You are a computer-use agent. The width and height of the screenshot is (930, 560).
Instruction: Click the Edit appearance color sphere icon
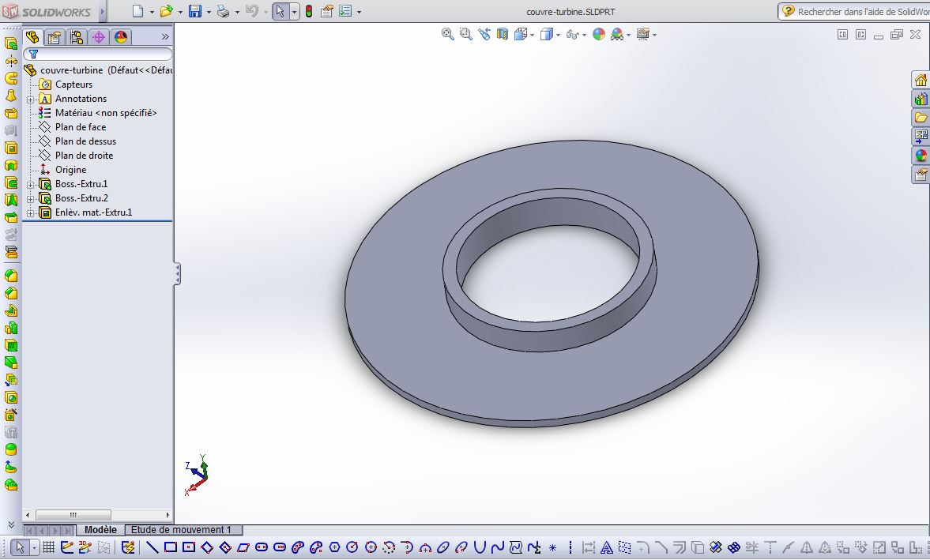599,35
